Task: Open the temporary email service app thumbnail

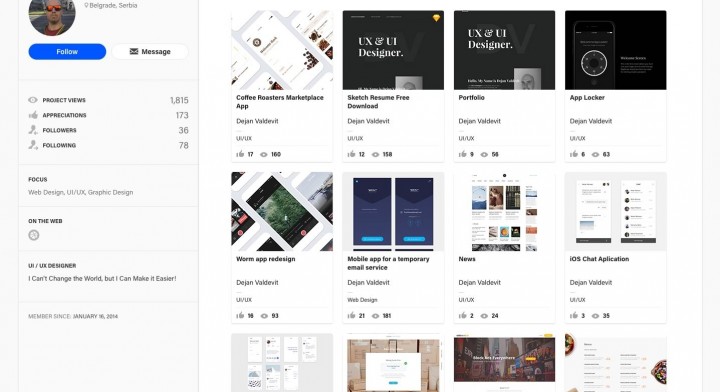Action: point(393,212)
